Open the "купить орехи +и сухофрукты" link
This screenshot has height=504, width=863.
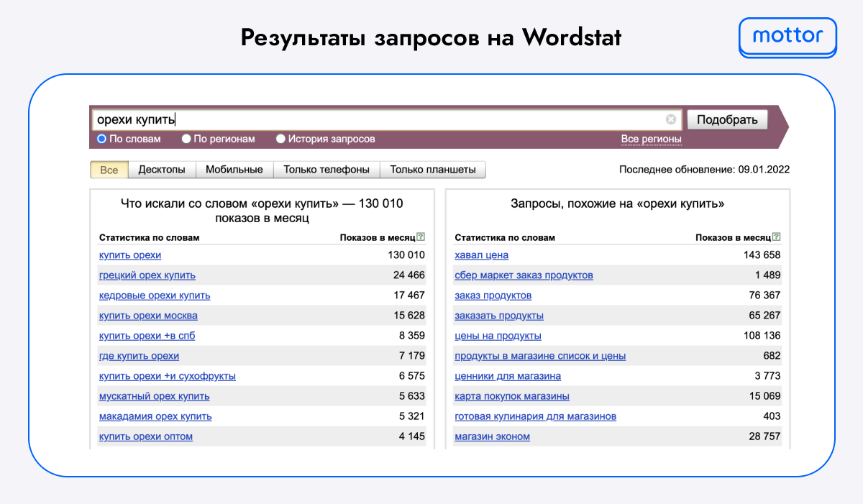pos(167,376)
